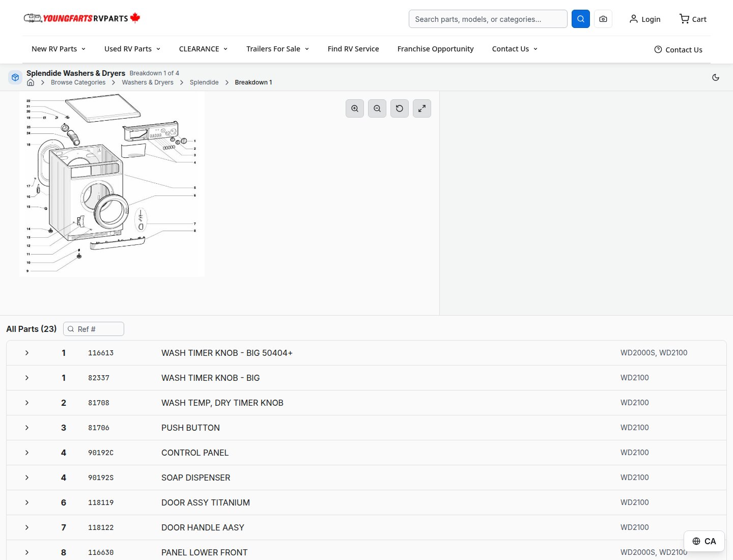
Task: Open Franchise Opportunity page
Action: 436,49
